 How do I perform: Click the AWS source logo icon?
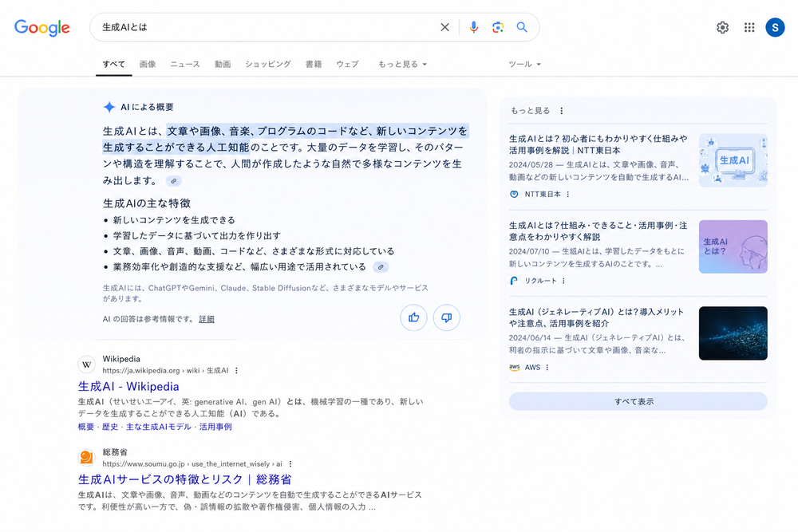coord(515,367)
